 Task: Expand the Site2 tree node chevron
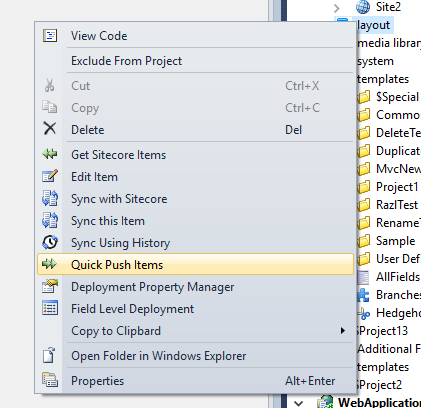click(337, 8)
